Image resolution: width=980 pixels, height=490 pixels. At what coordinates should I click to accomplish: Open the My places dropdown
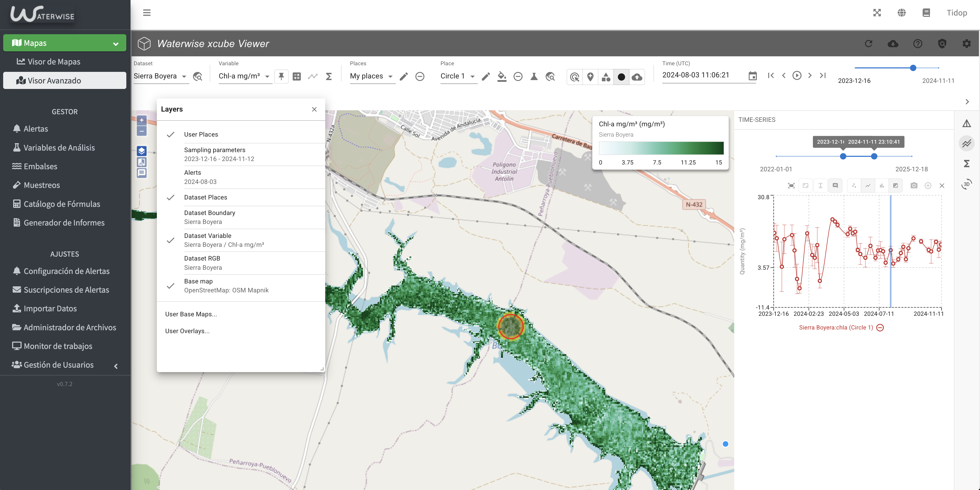click(372, 76)
